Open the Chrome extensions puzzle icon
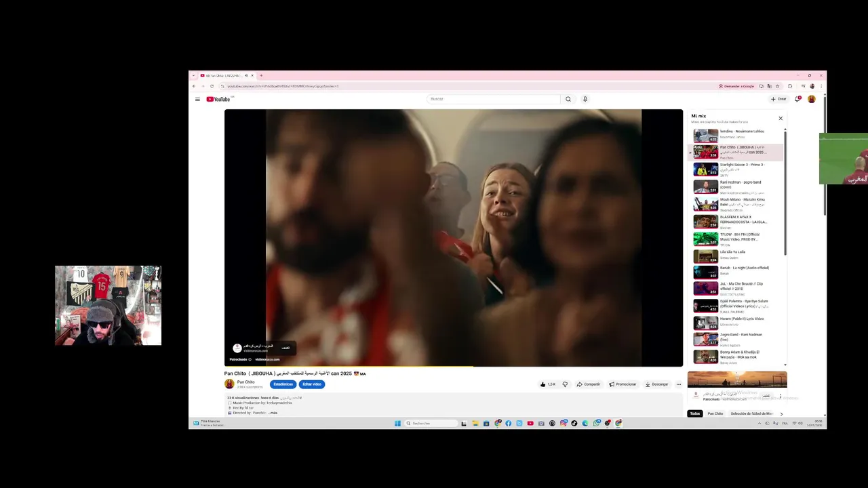This screenshot has width=868, height=488. 790,86
